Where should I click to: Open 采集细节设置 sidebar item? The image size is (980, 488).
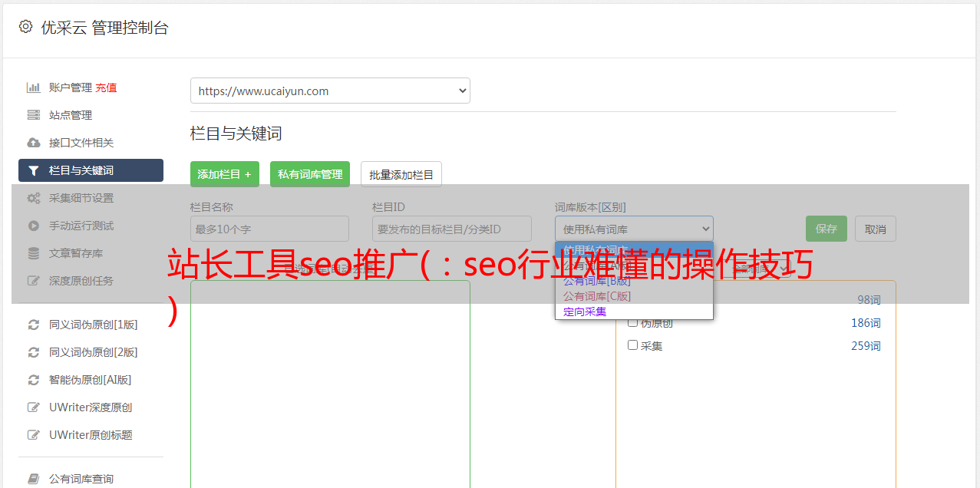pos(91,198)
